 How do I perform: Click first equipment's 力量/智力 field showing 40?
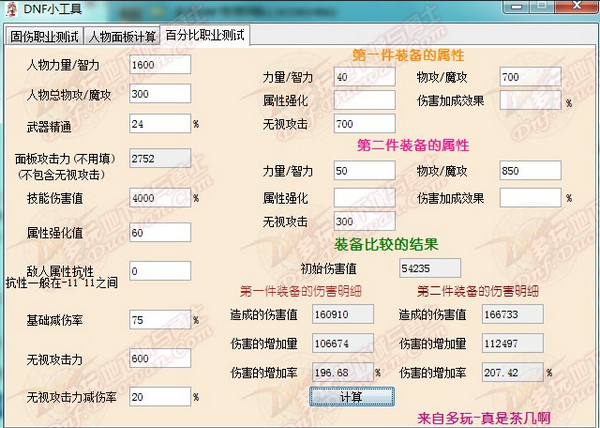364,78
